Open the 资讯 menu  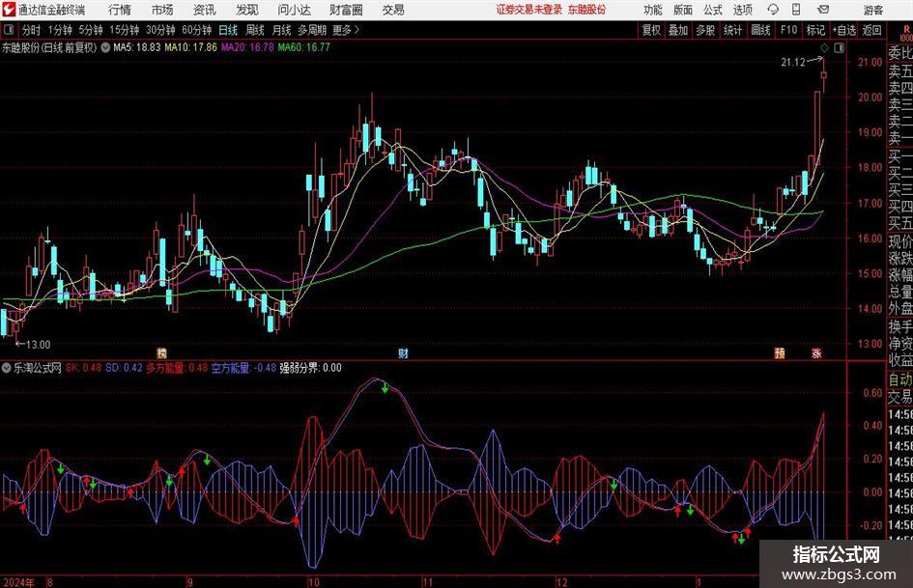coord(205,10)
